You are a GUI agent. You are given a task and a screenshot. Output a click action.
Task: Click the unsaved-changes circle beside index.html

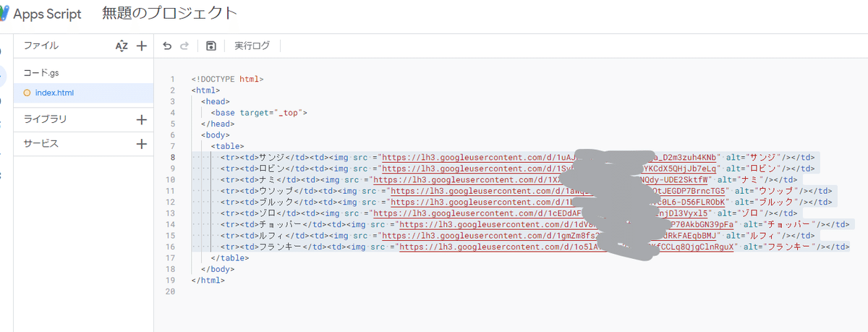27,93
